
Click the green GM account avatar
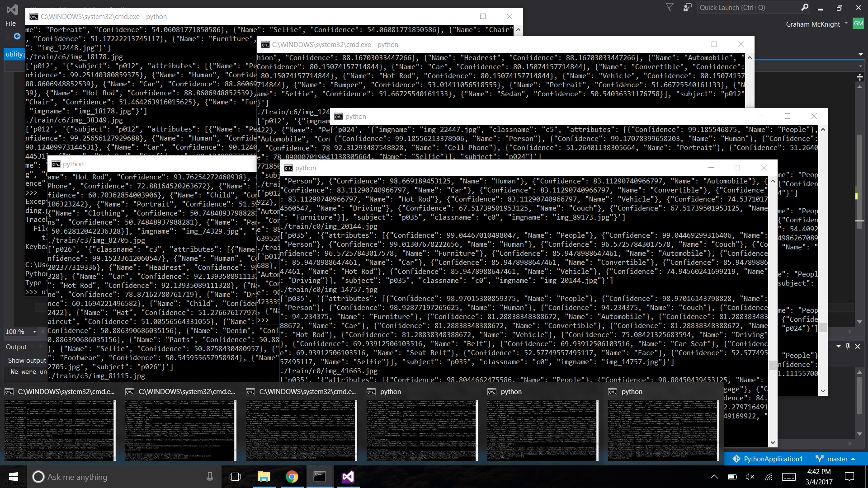(x=858, y=23)
